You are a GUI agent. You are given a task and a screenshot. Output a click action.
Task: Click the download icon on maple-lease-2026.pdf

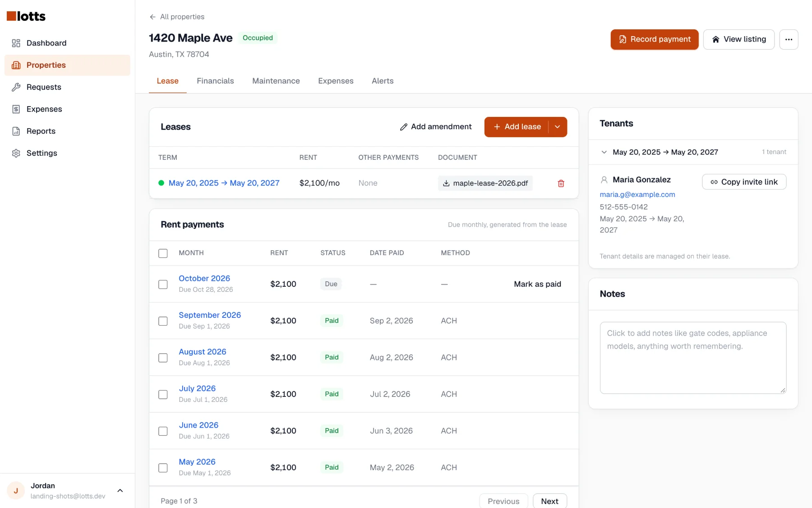click(446, 183)
